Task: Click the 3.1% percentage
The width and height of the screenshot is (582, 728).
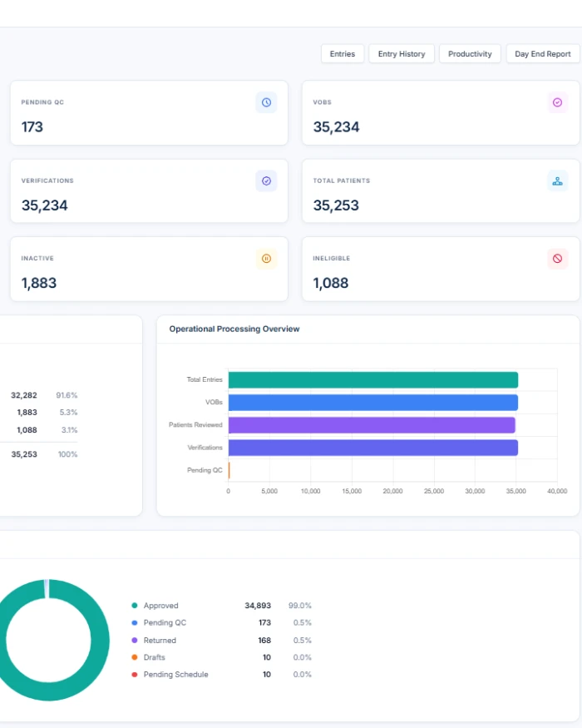Action: (69, 430)
